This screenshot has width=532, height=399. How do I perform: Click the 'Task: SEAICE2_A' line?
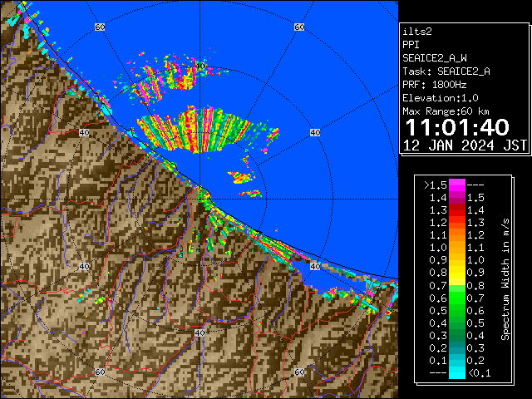click(x=446, y=71)
